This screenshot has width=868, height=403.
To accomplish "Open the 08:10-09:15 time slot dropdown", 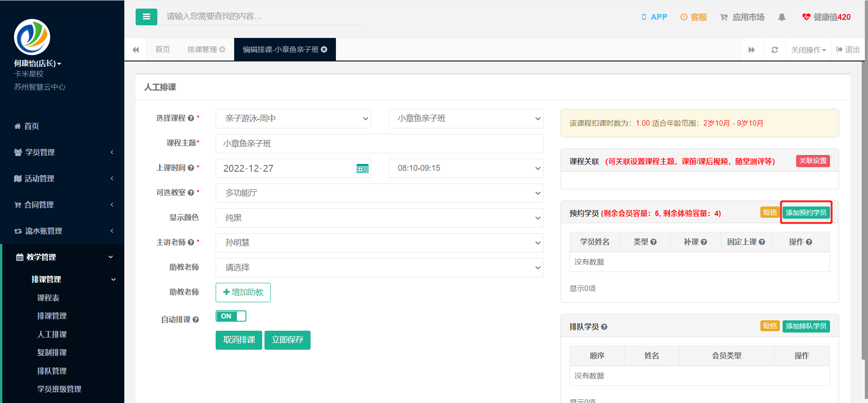I will coord(466,168).
